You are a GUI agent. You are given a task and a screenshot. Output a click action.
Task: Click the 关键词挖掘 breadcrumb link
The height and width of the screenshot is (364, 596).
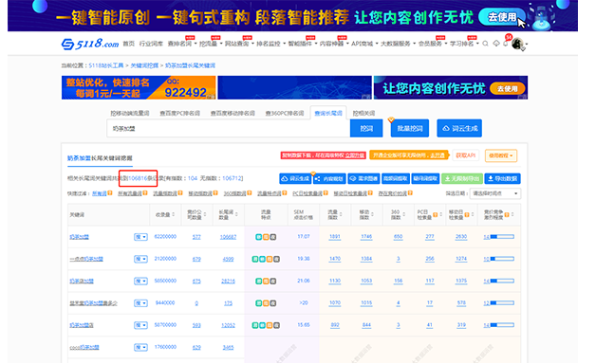coord(144,65)
